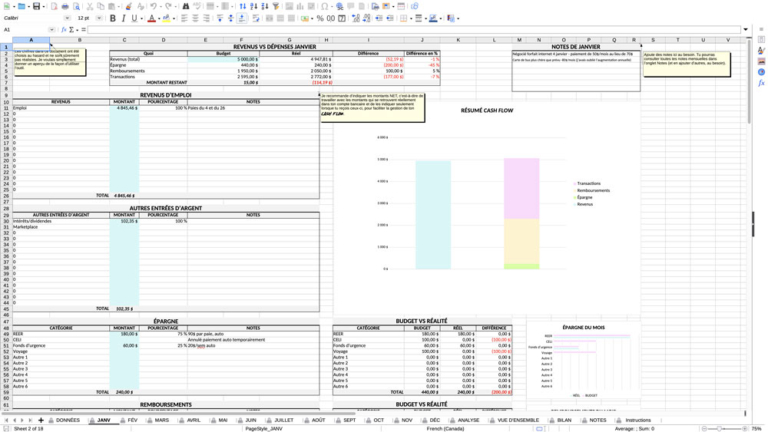Go to first sheet navigation arrow

[6, 420]
